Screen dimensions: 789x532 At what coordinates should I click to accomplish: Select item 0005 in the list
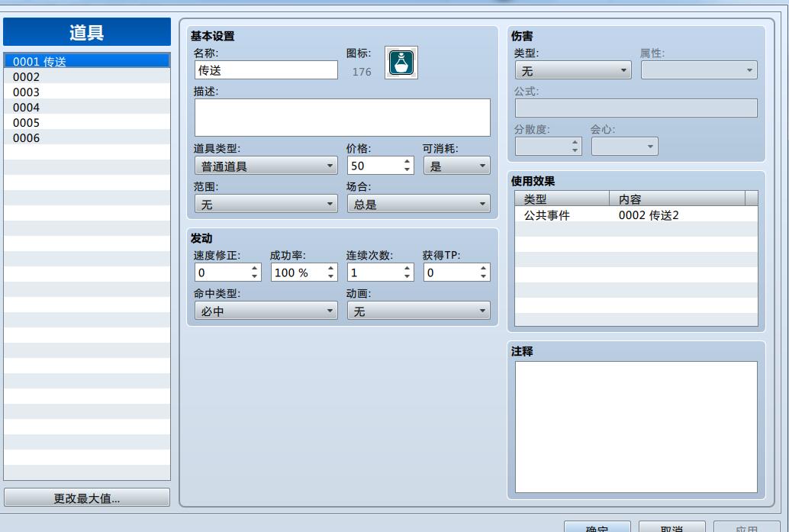(x=86, y=122)
